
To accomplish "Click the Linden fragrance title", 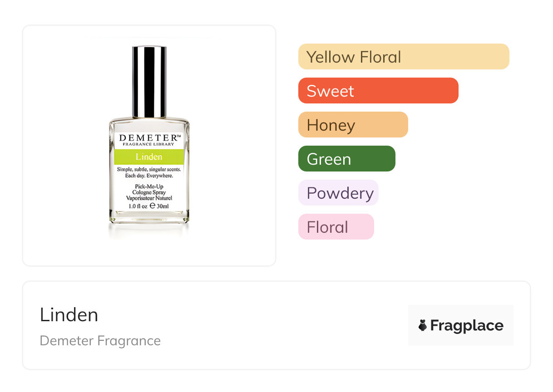I will [x=69, y=315].
